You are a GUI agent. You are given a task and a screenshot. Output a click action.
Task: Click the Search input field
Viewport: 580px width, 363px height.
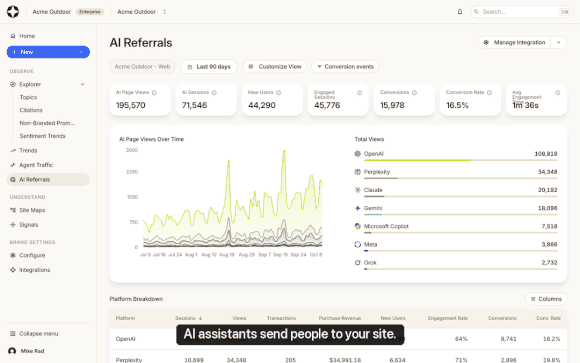(522, 12)
